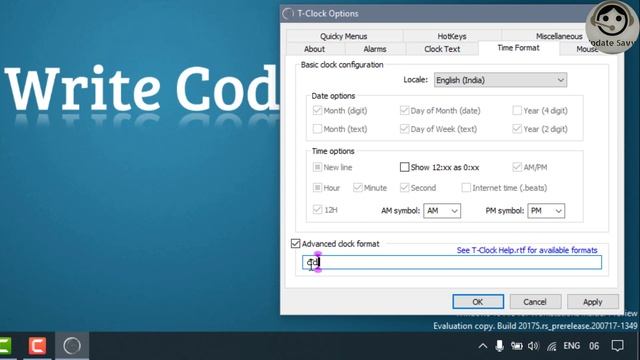Select the Time Format tab

pos(518,48)
